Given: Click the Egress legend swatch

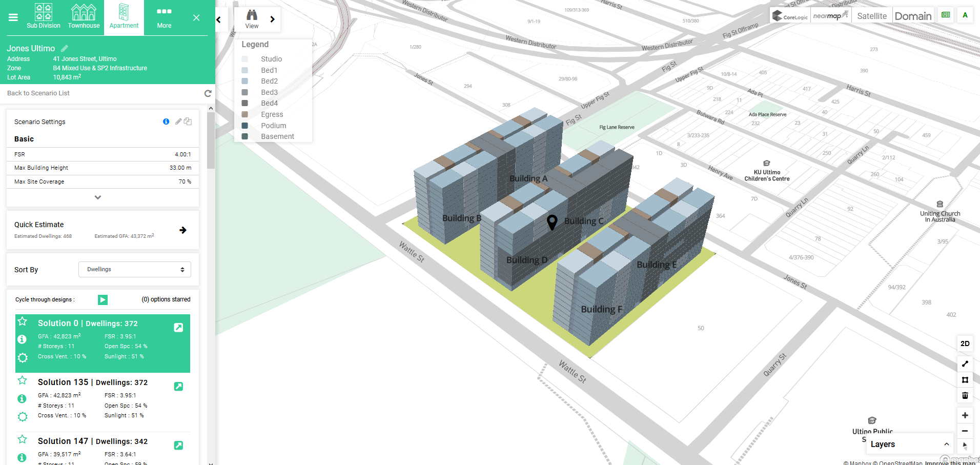Looking at the screenshot, I should tap(245, 114).
